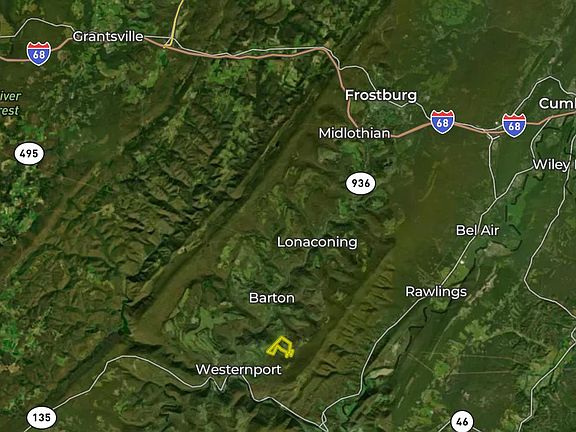Viewport: 576px width, 432px height.
Task: Select the route 135 shield marker
Action: tap(42, 418)
